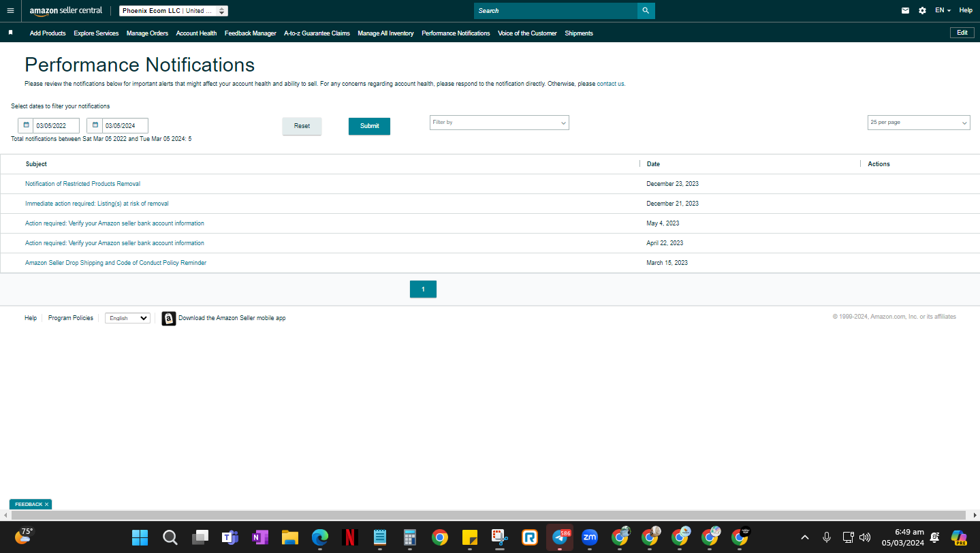Open the Drop Shipping Policy Reminder notification

116,263
